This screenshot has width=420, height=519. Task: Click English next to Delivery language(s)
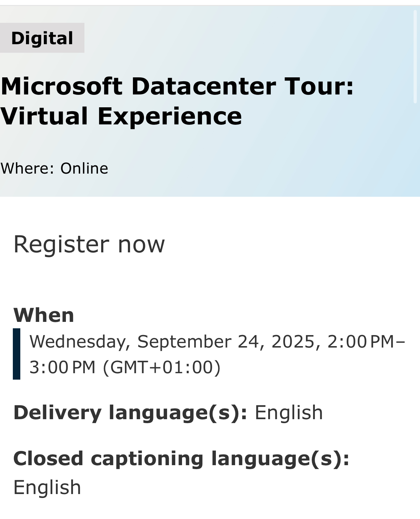[289, 413]
